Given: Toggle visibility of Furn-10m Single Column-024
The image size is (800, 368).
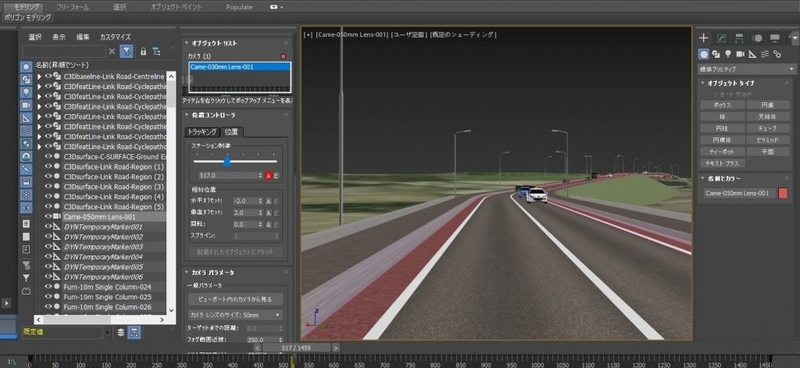Looking at the screenshot, I should coord(48,287).
